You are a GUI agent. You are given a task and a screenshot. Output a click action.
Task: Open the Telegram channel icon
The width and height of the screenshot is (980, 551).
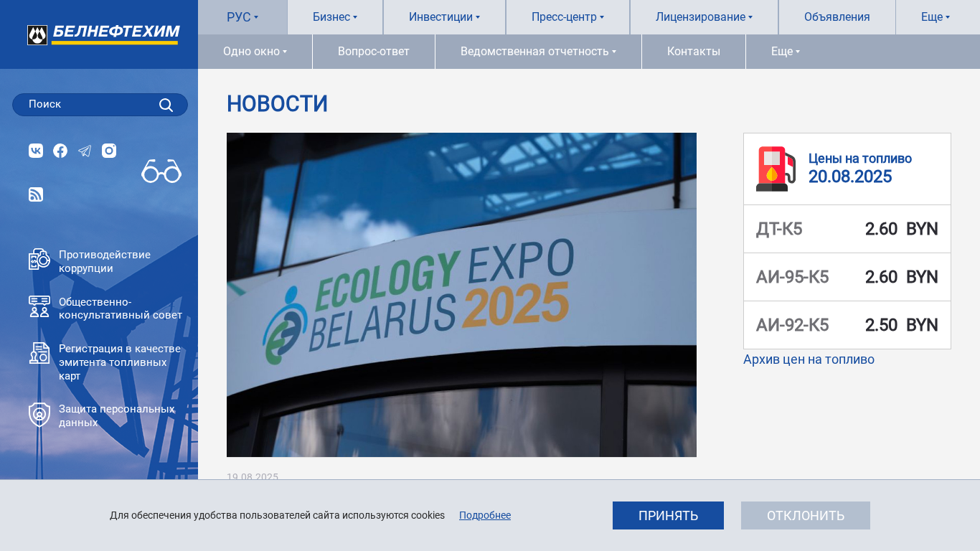pyautogui.click(x=85, y=151)
